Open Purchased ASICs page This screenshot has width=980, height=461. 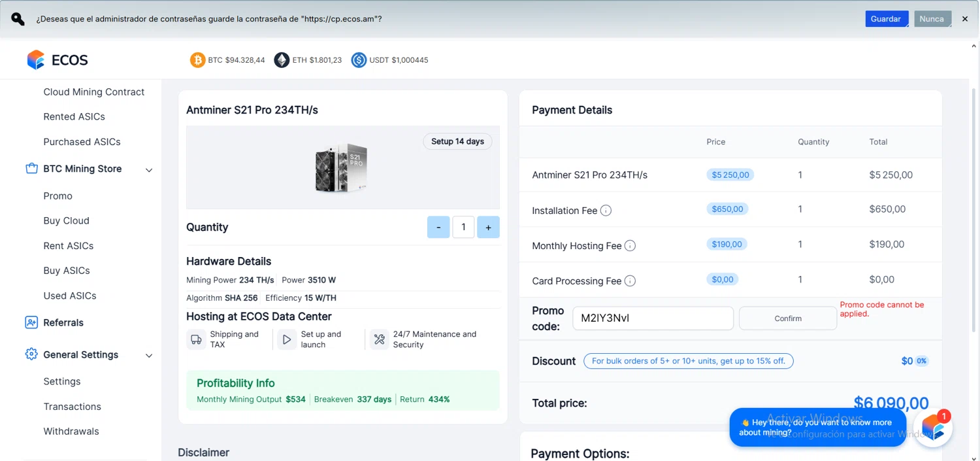pyautogui.click(x=82, y=141)
